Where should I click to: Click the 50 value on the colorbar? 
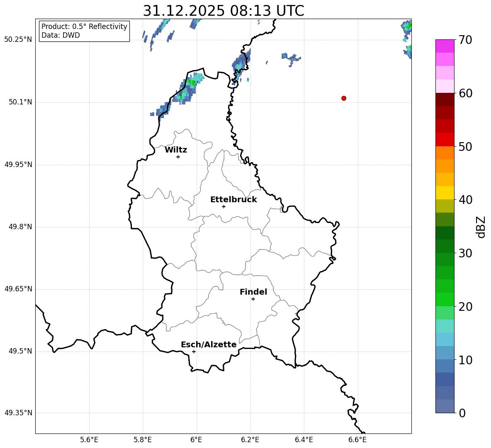[x=466, y=147]
